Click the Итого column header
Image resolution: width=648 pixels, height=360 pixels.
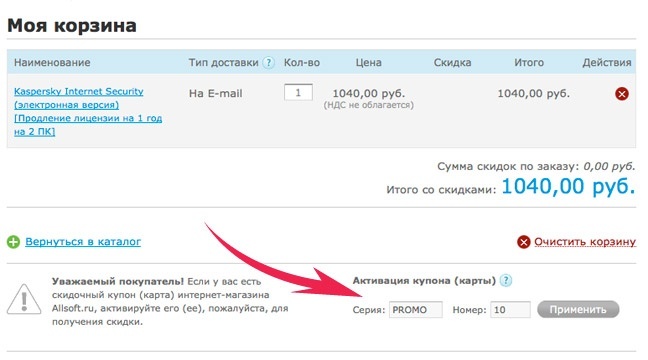pyautogui.click(x=529, y=62)
